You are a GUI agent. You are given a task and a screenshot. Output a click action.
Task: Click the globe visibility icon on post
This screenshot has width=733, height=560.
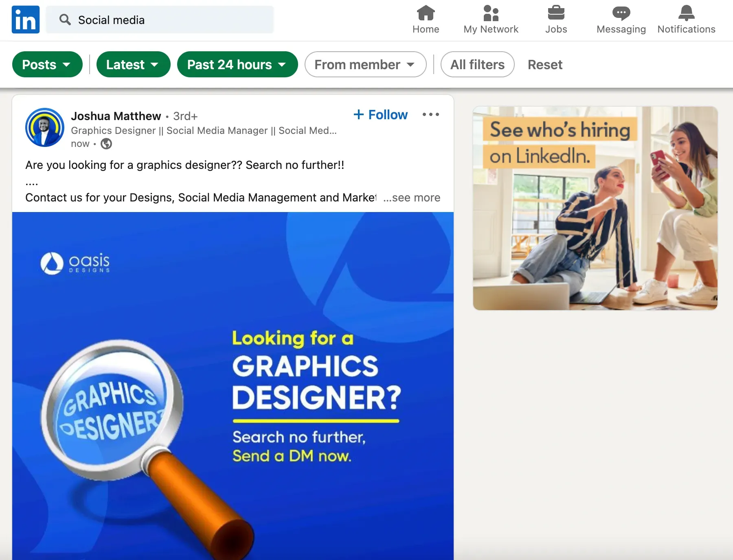[x=106, y=144]
